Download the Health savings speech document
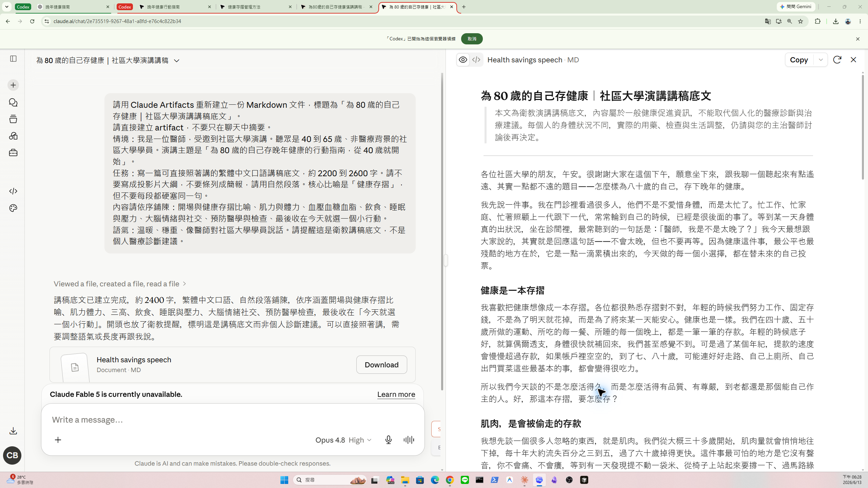The width and height of the screenshot is (868, 488). coord(381,365)
